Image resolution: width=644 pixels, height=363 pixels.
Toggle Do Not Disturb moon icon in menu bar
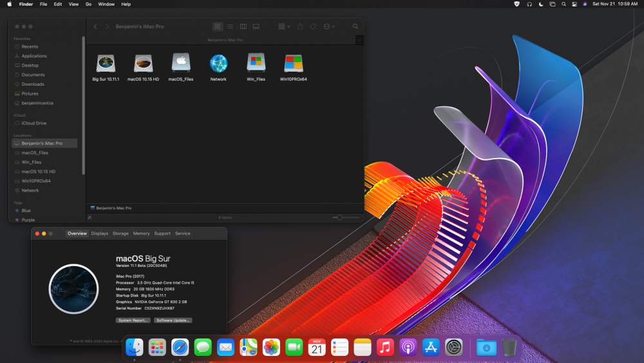(x=541, y=4)
